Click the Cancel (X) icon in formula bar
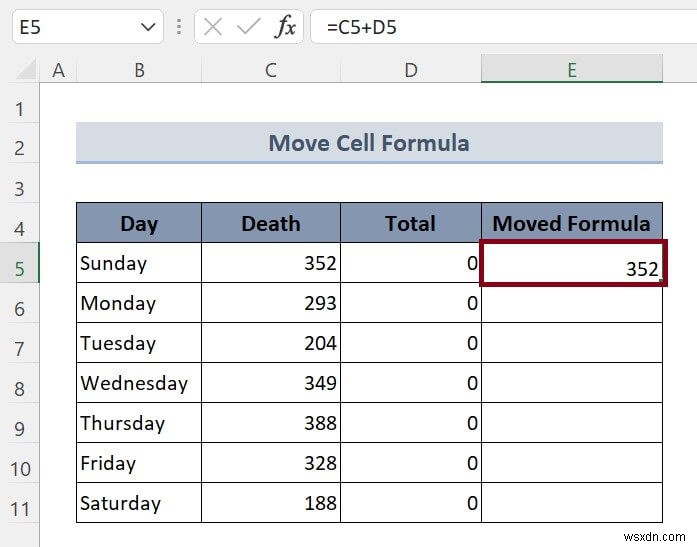The width and height of the screenshot is (697, 547). 212,27
